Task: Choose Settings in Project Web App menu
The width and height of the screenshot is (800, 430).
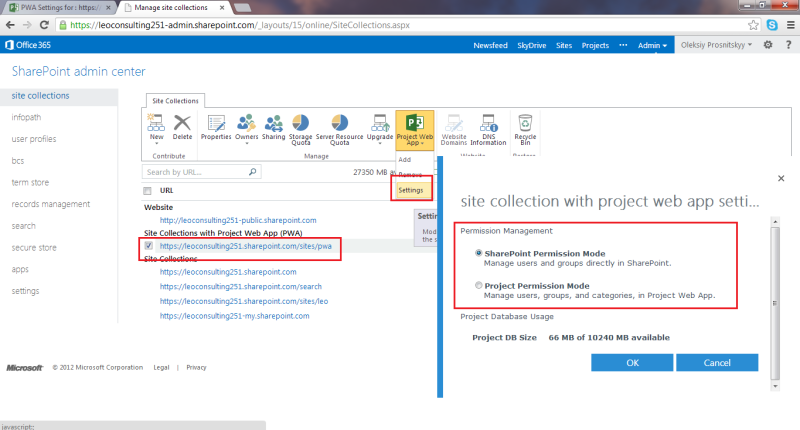Action: click(x=411, y=190)
